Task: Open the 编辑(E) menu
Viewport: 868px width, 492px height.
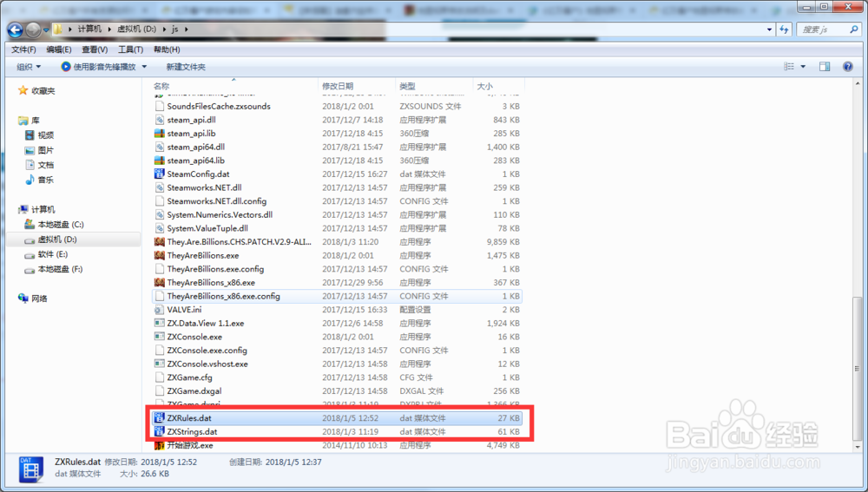Action: click(x=59, y=49)
